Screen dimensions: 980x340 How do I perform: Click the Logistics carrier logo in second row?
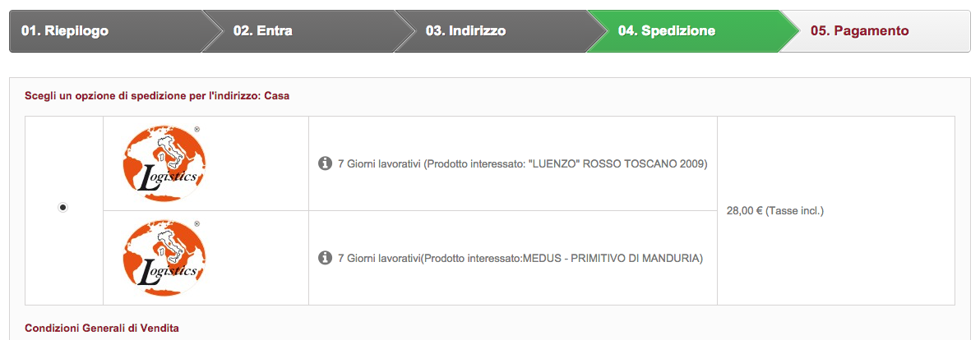(164, 258)
